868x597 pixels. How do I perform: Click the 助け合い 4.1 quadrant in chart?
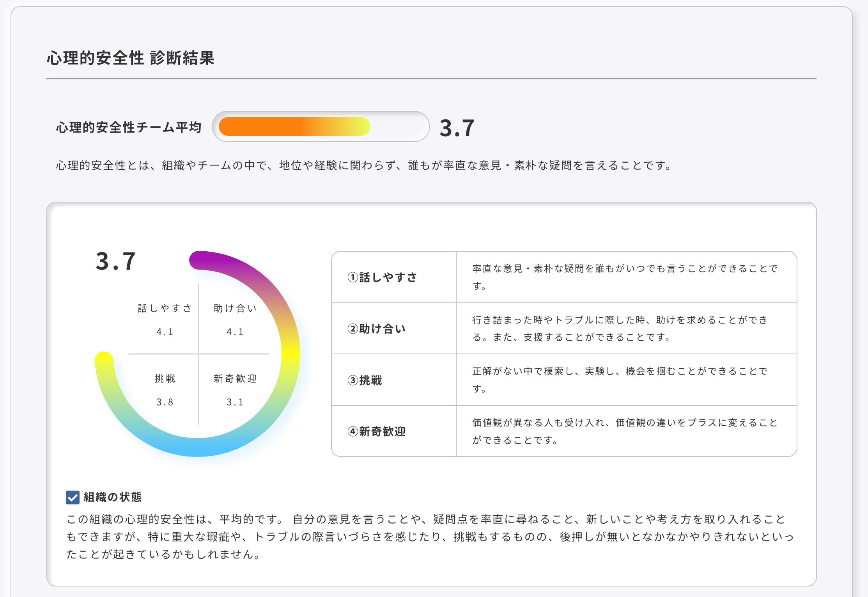point(235,320)
